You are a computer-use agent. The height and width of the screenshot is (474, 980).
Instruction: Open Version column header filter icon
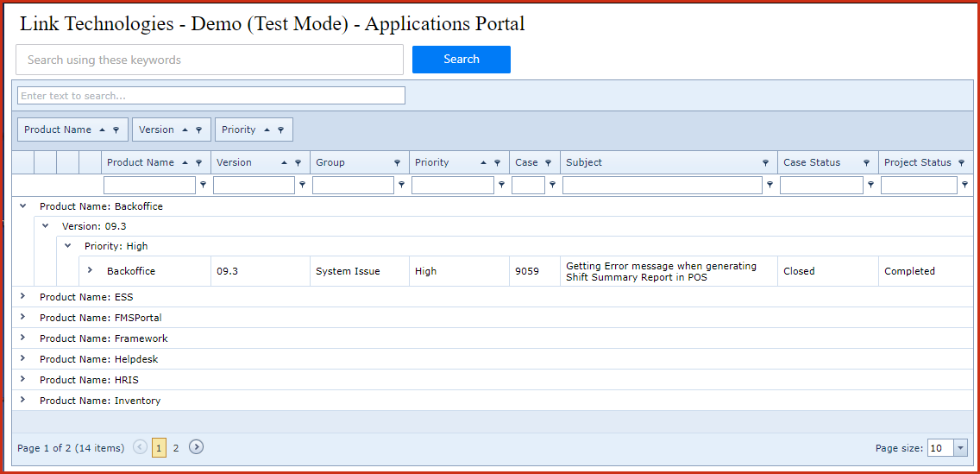[x=298, y=162]
